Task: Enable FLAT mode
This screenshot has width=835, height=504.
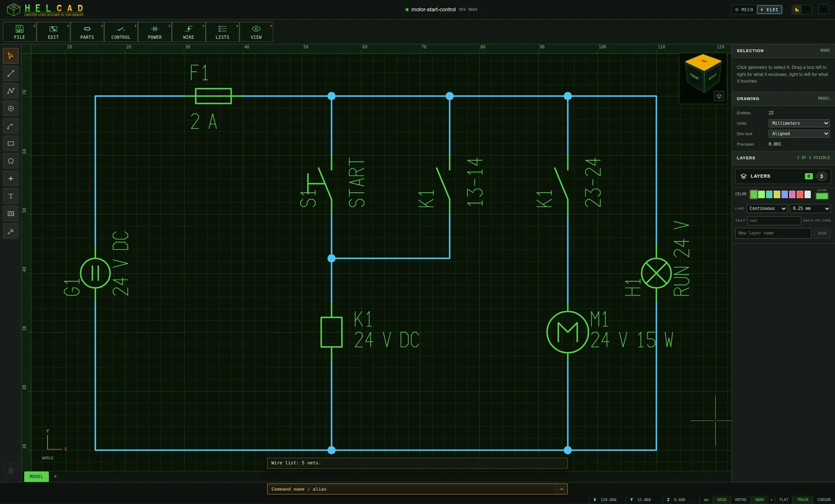Action: coord(784,499)
